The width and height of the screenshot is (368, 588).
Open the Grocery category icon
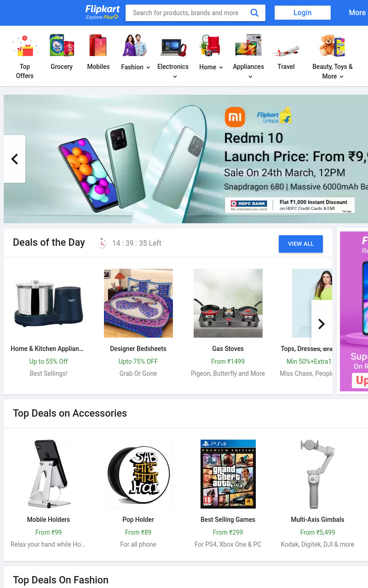(62, 45)
